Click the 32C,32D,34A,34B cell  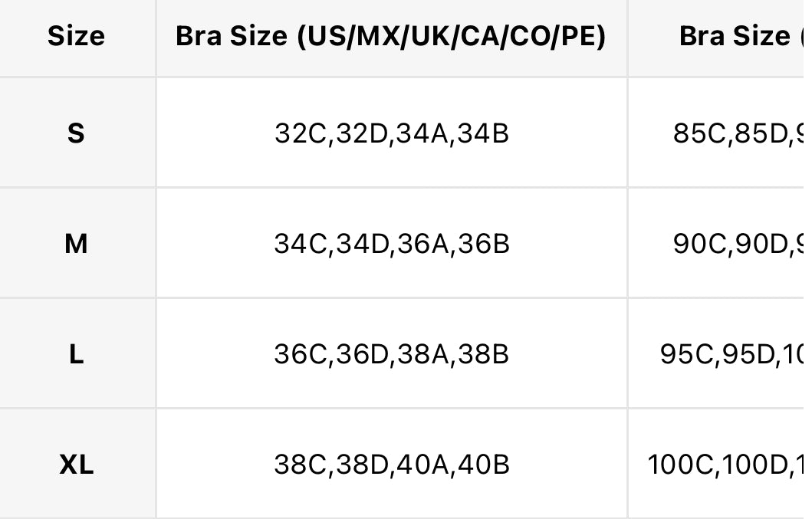(x=391, y=133)
